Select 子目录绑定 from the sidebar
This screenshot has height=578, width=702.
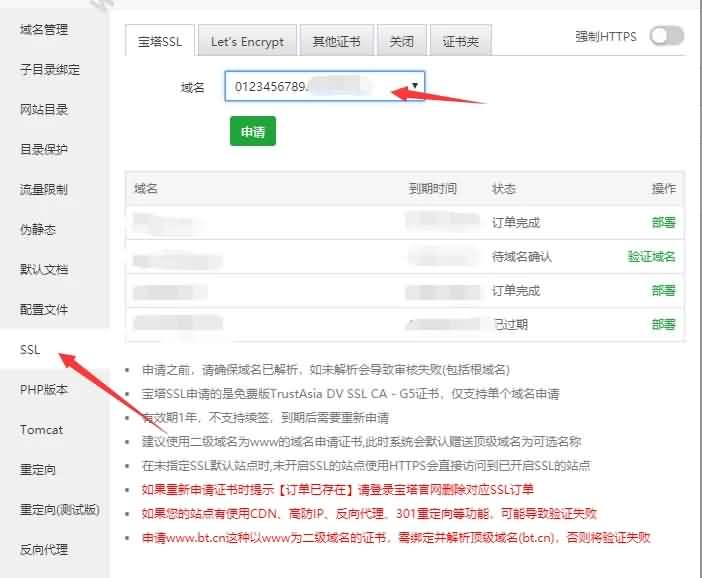50,70
